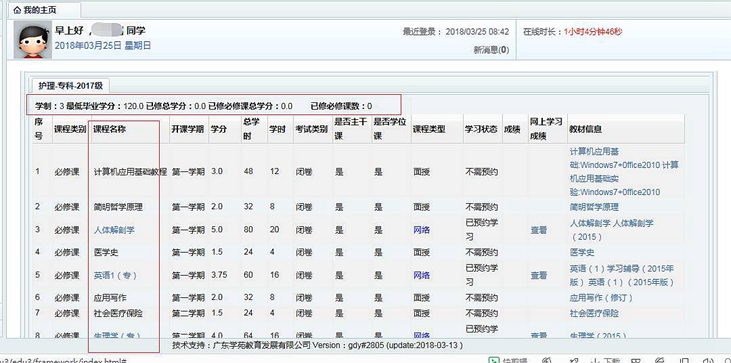Open 简明哲学原理 in the 教材信息 column

pyautogui.click(x=594, y=207)
